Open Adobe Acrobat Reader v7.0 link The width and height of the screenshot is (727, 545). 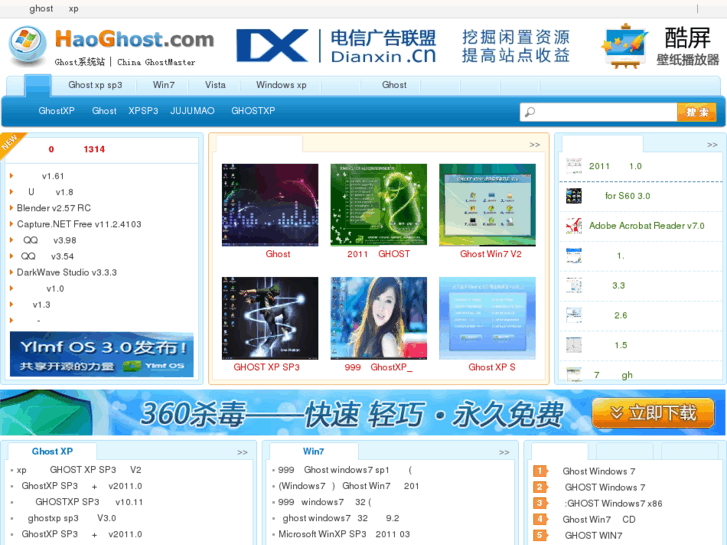pos(646,225)
